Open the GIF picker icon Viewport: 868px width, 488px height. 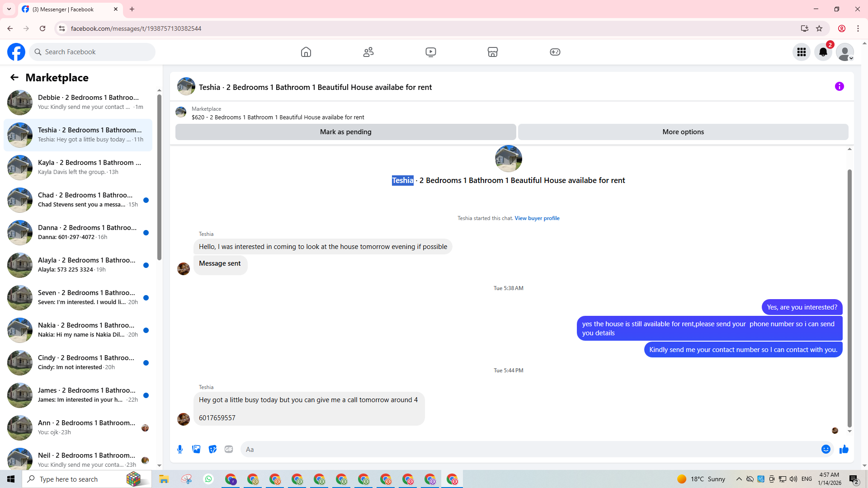pos(229,449)
